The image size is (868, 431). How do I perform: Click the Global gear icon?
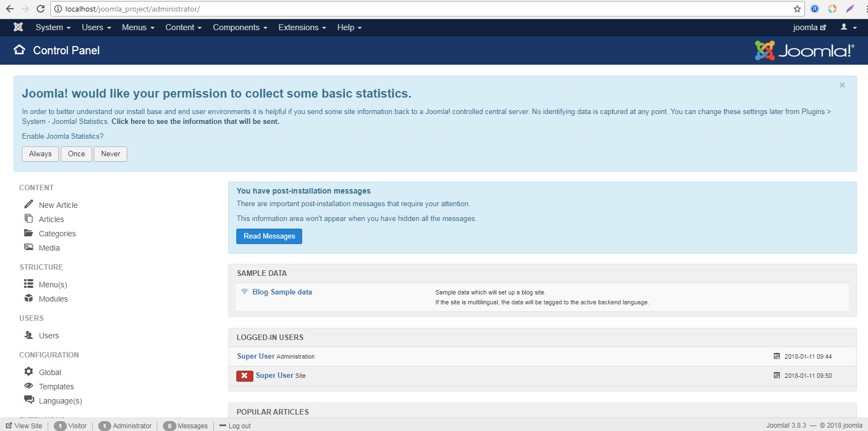pyautogui.click(x=29, y=371)
